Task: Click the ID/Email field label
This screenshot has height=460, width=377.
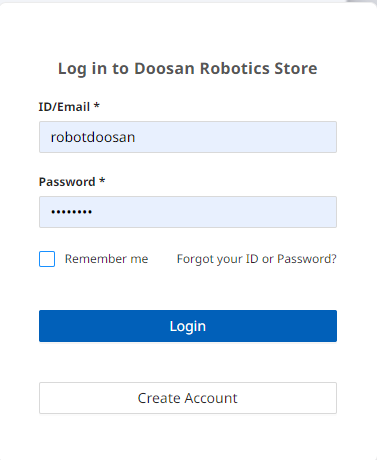Action: pos(64,107)
